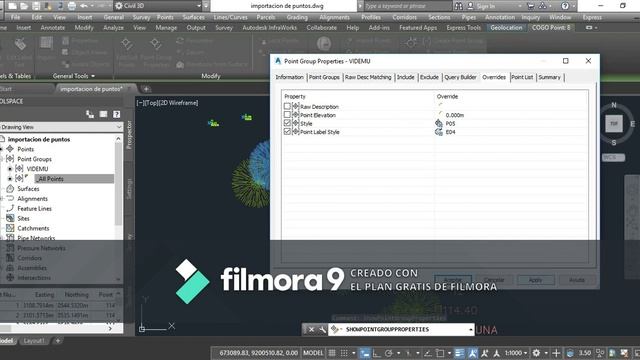Switch to the Point List tab

(x=522, y=77)
